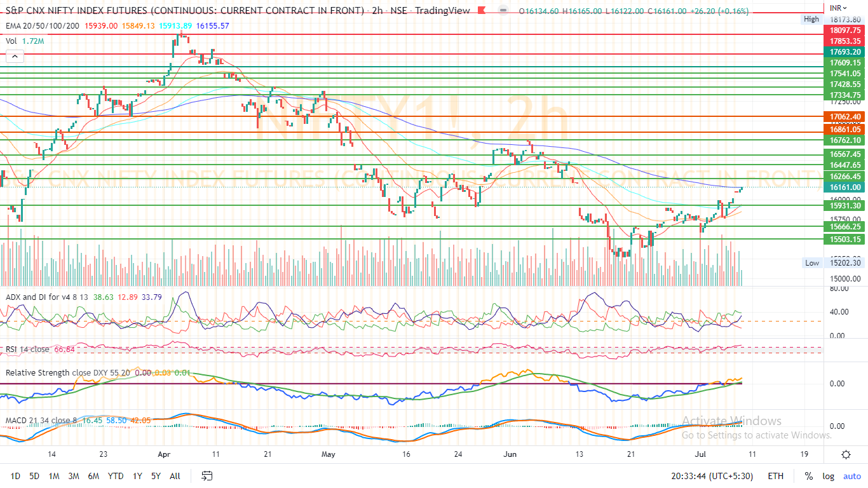The height and width of the screenshot is (488, 868).
Task: Click the red flag icon beside the title
Action: 483,11
